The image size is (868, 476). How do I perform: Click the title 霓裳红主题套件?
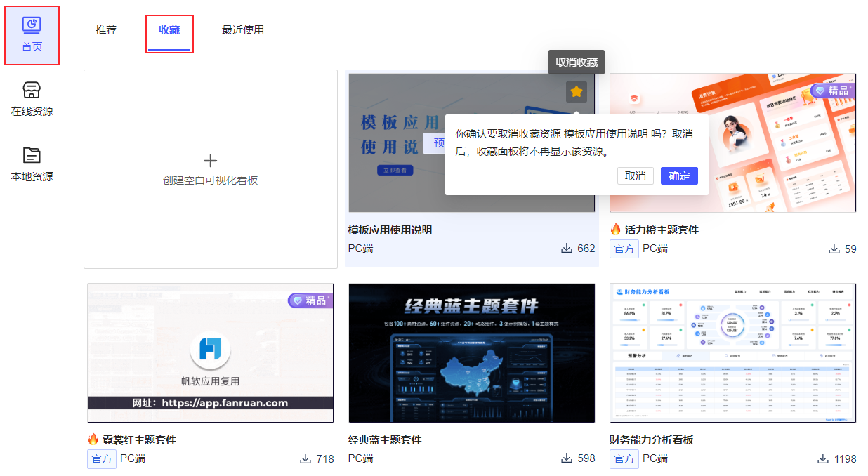click(x=139, y=439)
